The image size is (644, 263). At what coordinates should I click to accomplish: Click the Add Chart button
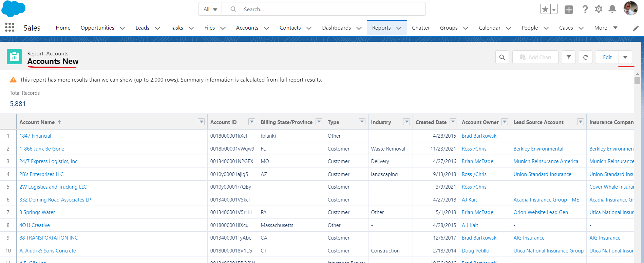click(x=535, y=57)
